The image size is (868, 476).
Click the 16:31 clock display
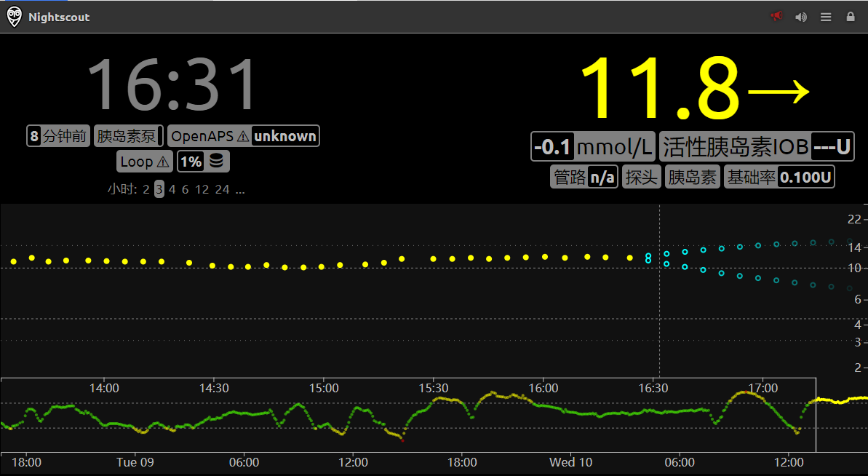pos(172,85)
